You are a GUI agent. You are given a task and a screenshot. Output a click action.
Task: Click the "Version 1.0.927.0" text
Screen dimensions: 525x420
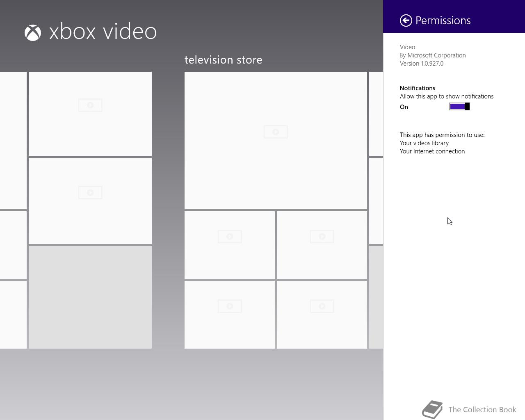(422, 64)
